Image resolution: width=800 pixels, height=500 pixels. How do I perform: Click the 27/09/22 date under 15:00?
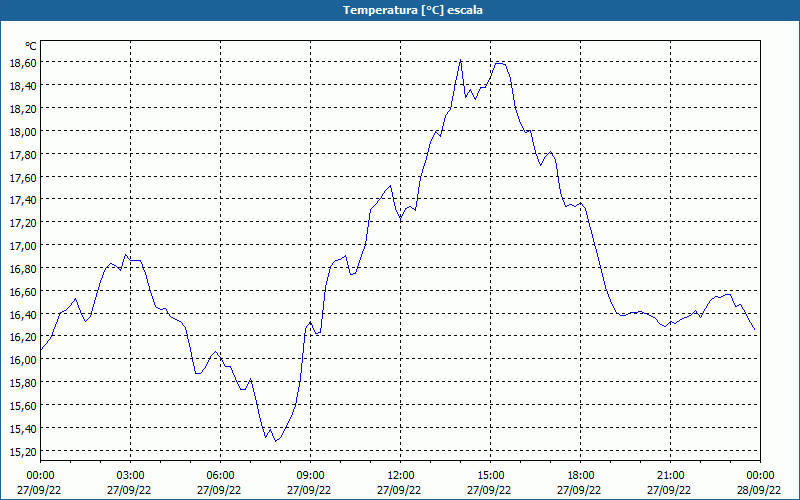489,490
